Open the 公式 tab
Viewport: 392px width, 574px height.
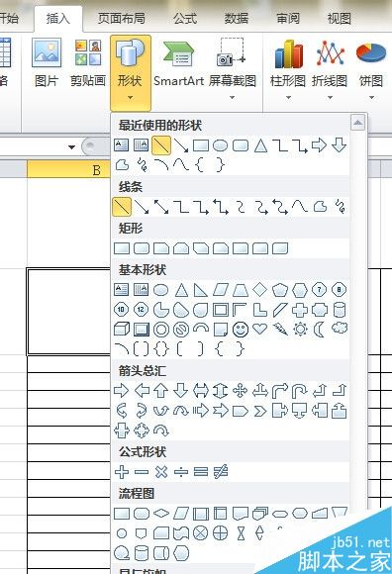[x=185, y=18]
